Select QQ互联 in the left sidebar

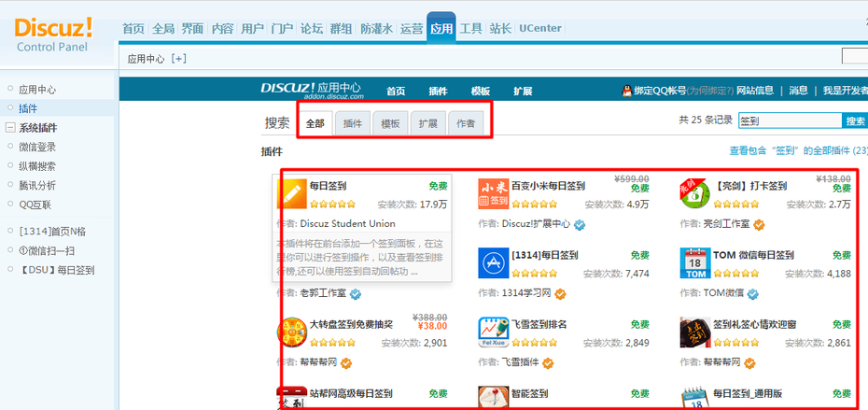35,205
